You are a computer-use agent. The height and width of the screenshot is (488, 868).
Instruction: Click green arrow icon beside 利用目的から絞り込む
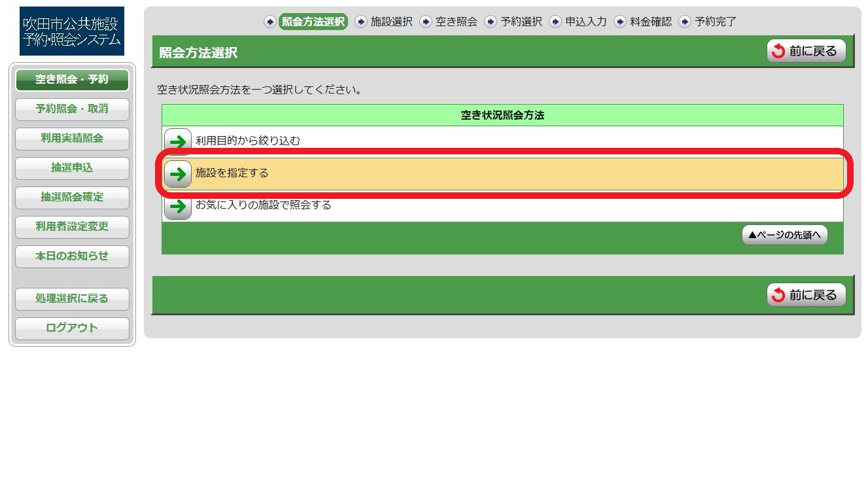[x=177, y=141]
